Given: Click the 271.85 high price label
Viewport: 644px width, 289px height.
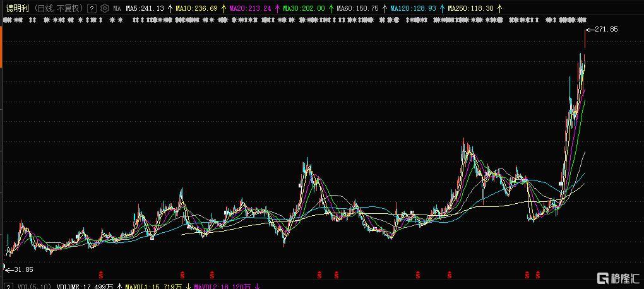Looking at the screenshot, I should pos(605,30).
